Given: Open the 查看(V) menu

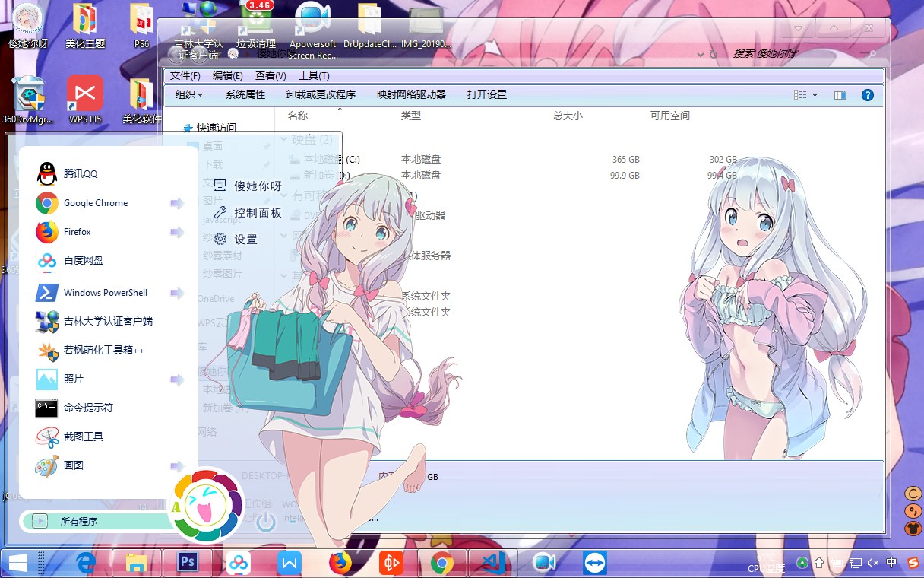Looking at the screenshot, I should [x=271, y=76].
